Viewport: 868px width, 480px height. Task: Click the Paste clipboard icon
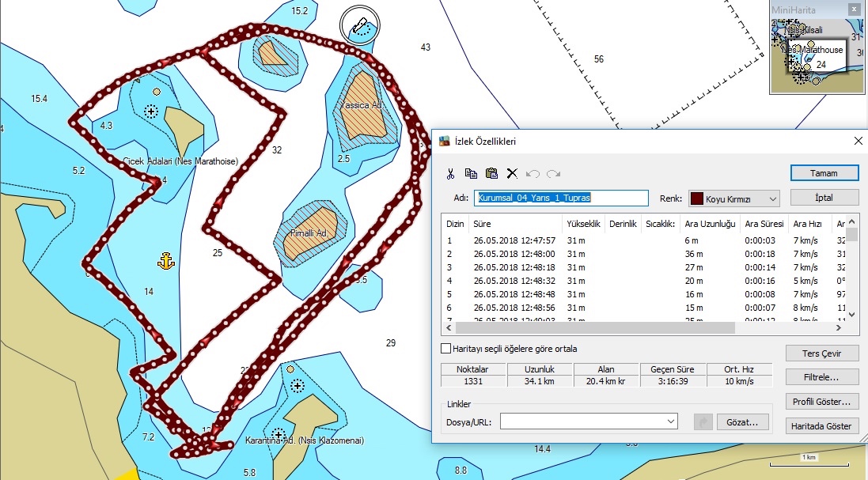click(491, 174)
